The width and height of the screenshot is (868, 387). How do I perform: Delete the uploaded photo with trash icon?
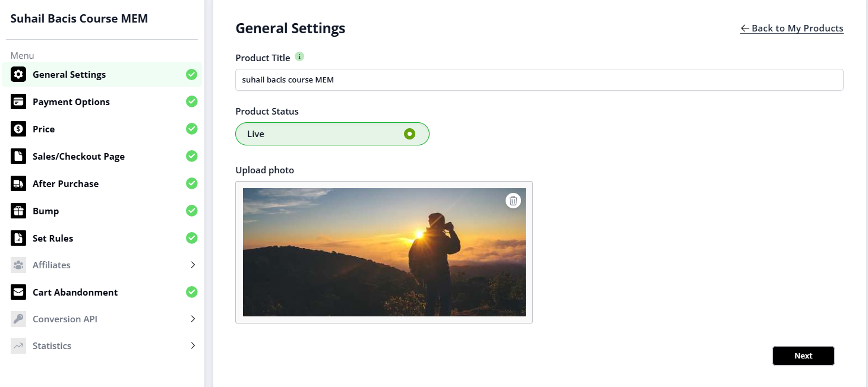tap(513, 201)
